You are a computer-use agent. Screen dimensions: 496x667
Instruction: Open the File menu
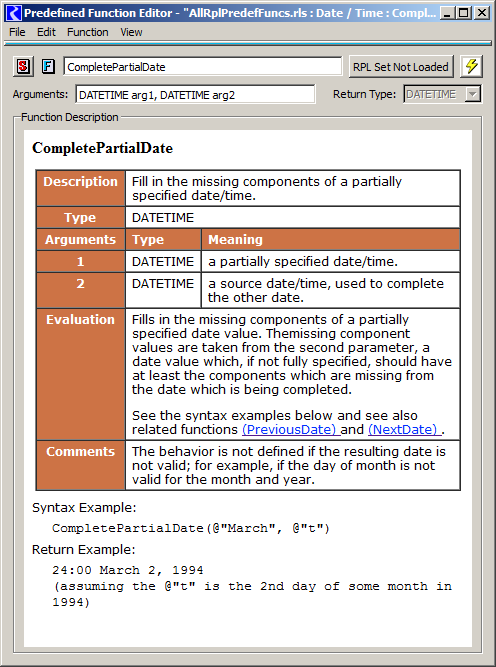tap(17, 32)
